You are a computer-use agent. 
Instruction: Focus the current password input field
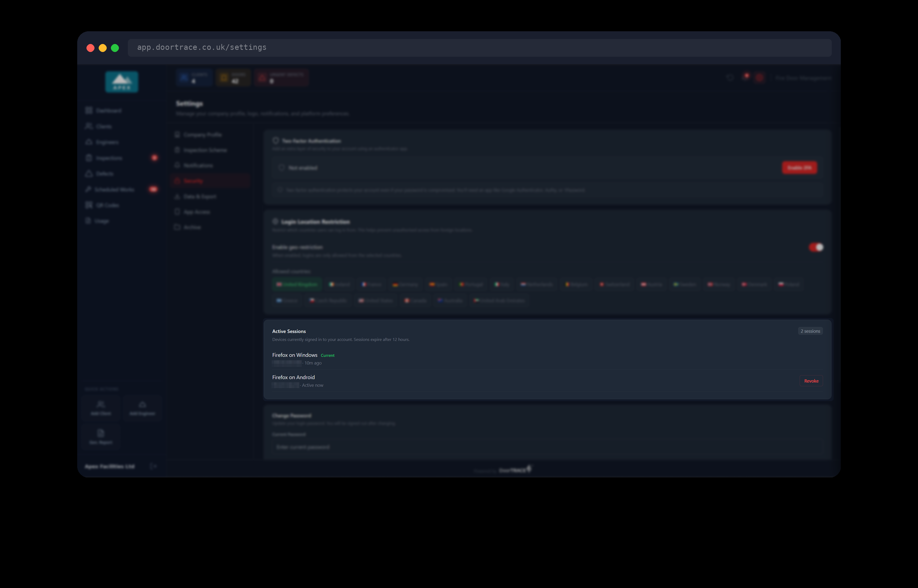click(x=547, y=447)
